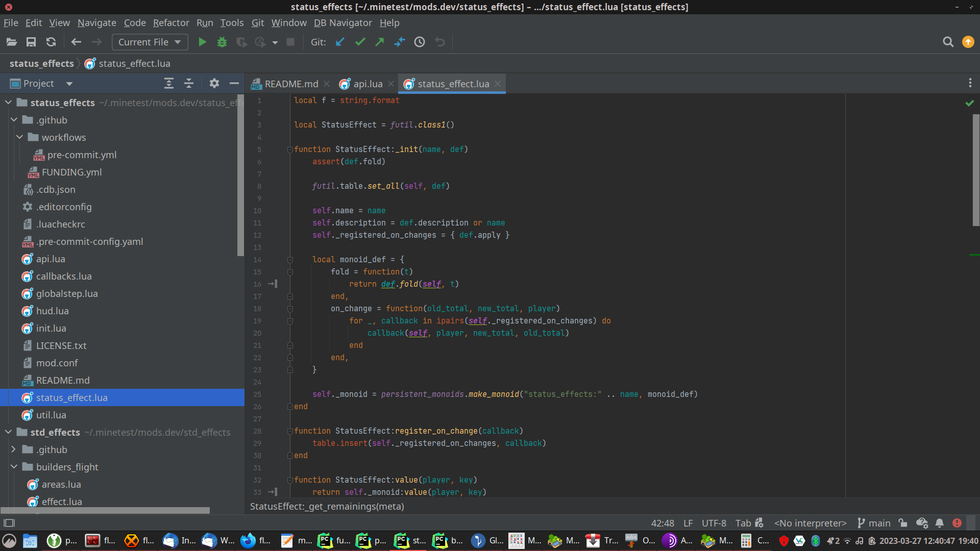The image size is (980, 551).
Task: Open the Refactor menu
Action: point(170,23)
